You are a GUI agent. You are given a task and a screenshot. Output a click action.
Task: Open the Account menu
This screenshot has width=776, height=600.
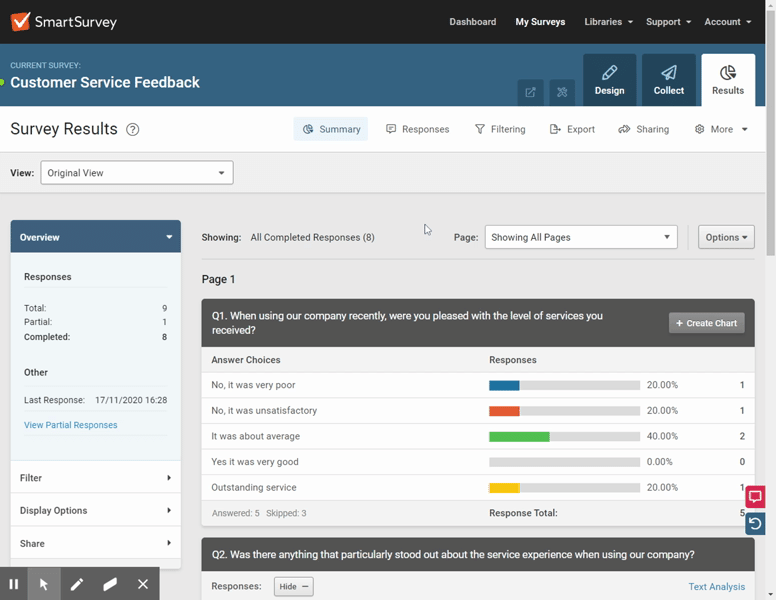[x=728, y=22]
